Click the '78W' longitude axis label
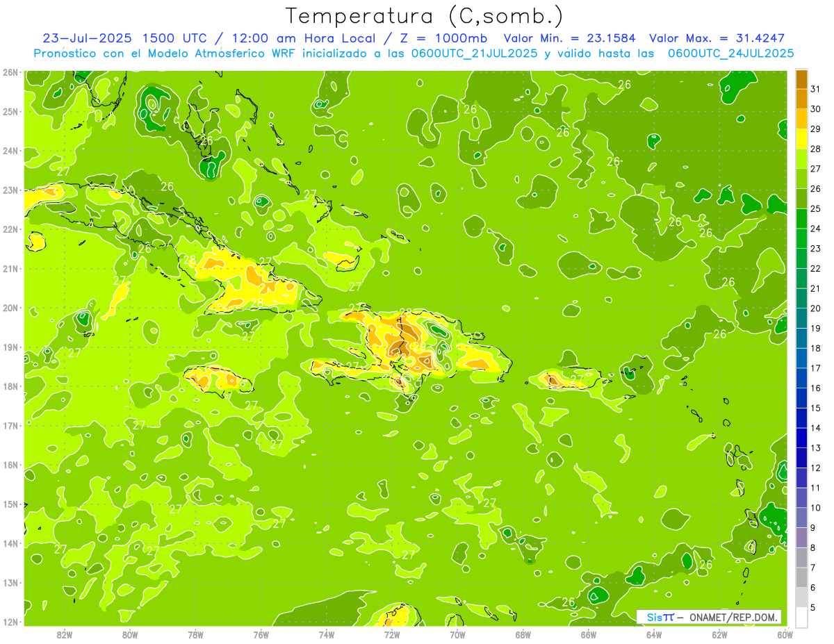Screen dimensions: 834x644 tap(195, 634)
